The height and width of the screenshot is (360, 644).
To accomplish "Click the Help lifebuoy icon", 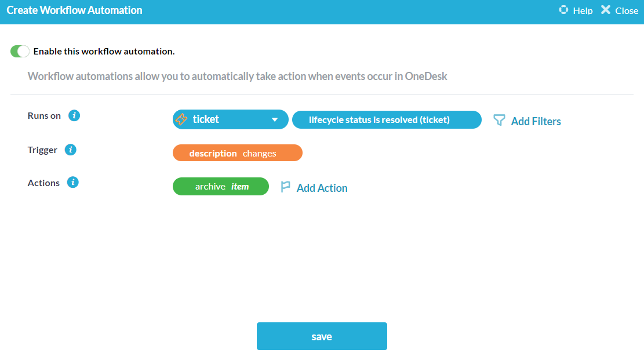I will pos(563,10).
